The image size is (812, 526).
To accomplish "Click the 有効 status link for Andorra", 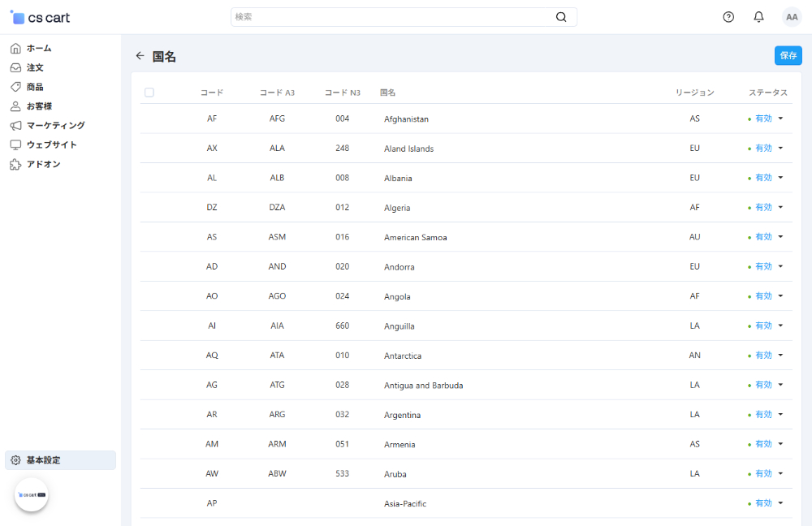I will click(x=763, y=266).
